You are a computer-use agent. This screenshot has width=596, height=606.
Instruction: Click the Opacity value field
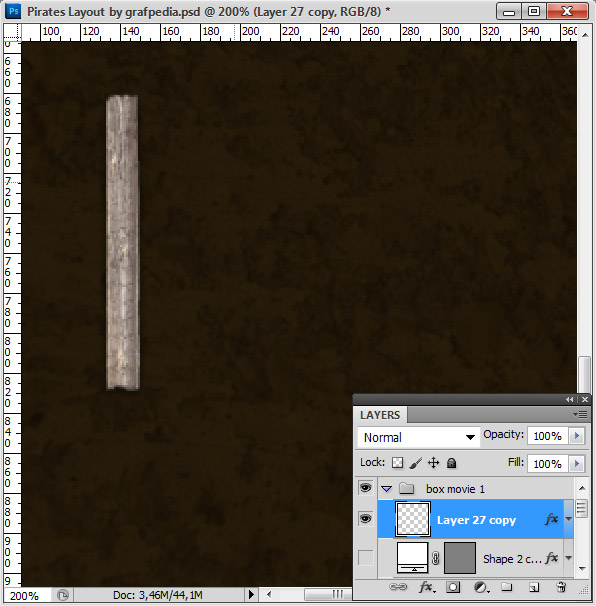[547, 436]
